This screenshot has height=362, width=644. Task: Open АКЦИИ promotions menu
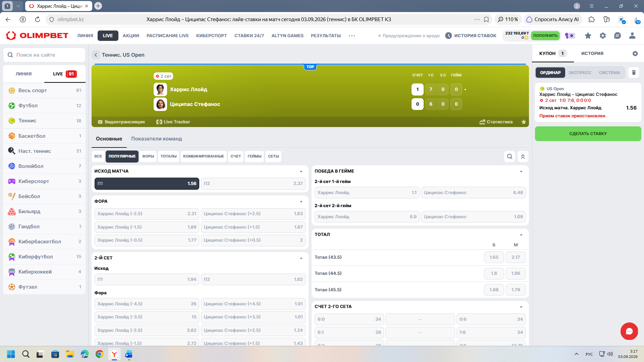coord(131,36)
